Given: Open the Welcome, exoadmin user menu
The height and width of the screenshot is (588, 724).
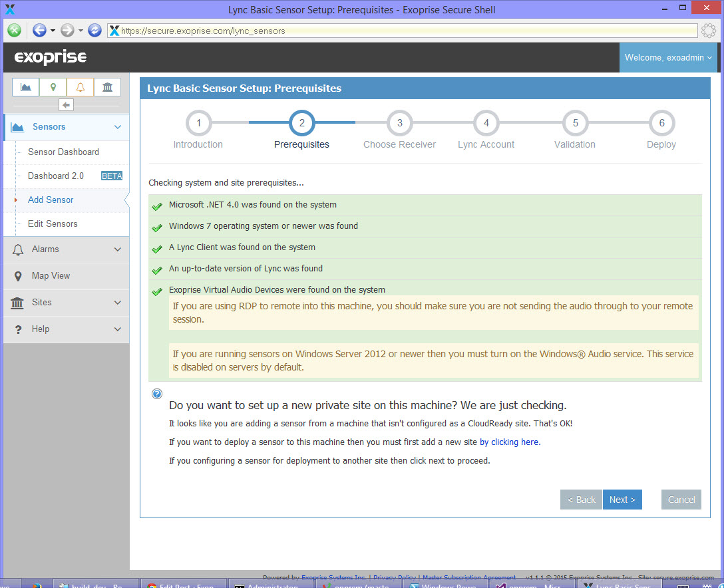Looking at the screenshot, I should pyautogui.click(x=668, y=57).
